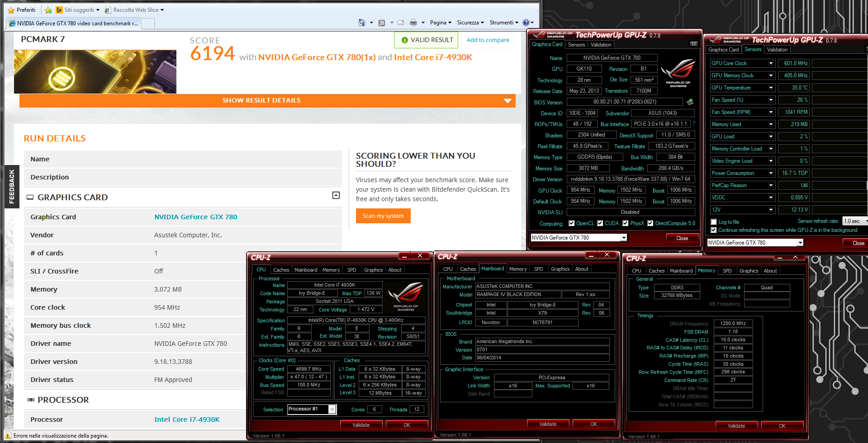Open the Sicurezza menu in the browser
Screen dimensions: 868x443
tap(470, 23)
